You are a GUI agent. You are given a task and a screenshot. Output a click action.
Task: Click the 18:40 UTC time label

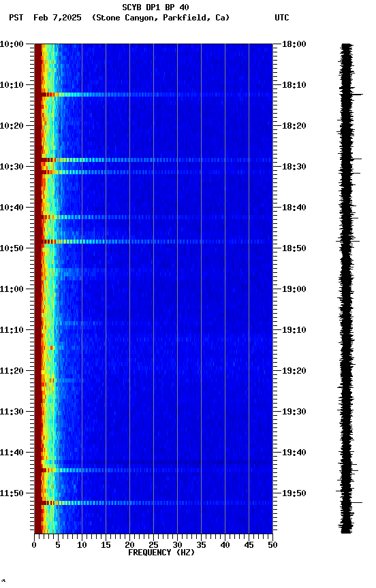coord(294,208)
